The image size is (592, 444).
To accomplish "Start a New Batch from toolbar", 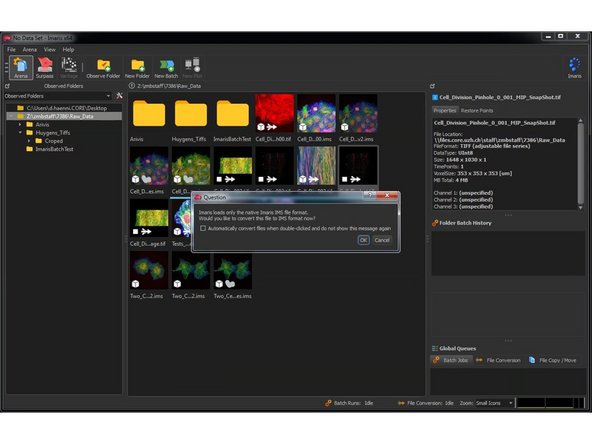I will [166, 67].
